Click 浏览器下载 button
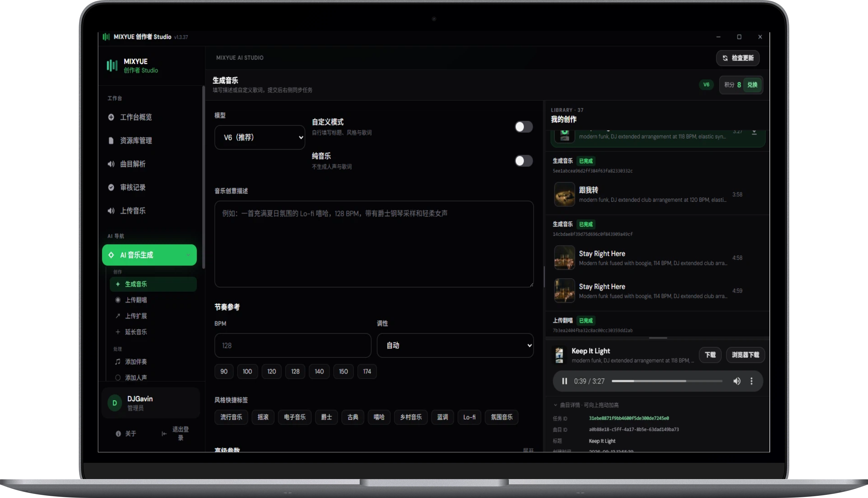This screenshot has height=498, width=868. [x=745, y=355]
